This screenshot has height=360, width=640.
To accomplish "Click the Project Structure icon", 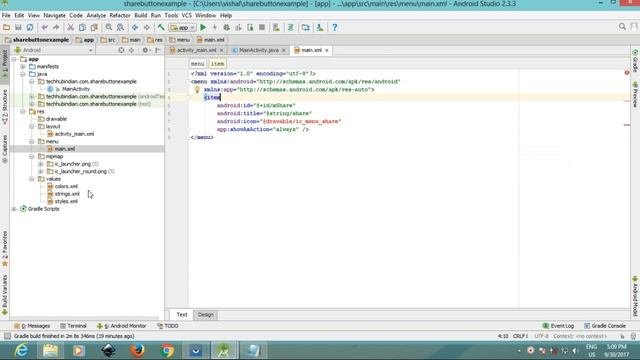I will coord(305,27).
